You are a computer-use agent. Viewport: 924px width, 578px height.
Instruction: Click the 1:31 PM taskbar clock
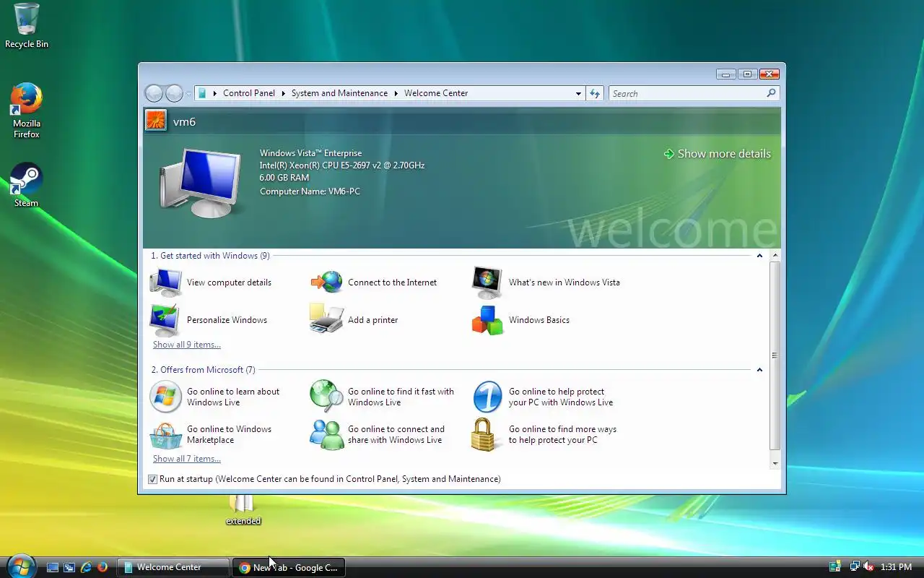point(896,567)
